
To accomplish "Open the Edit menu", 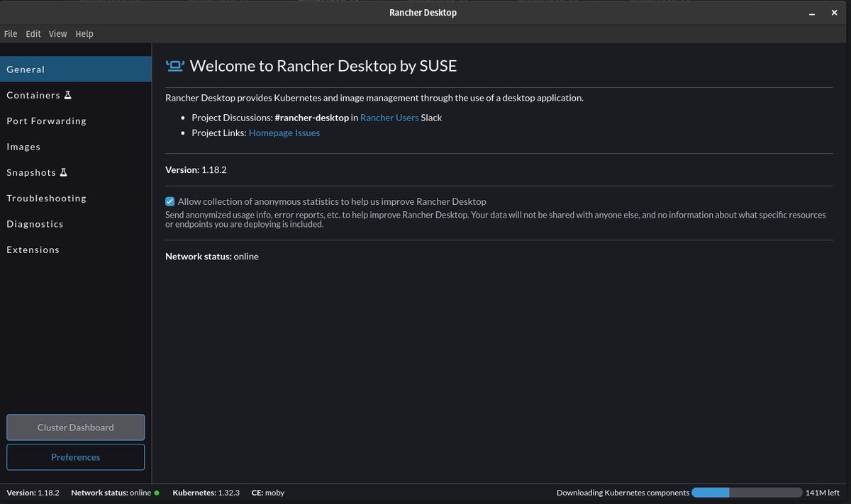I will point(33,34).
